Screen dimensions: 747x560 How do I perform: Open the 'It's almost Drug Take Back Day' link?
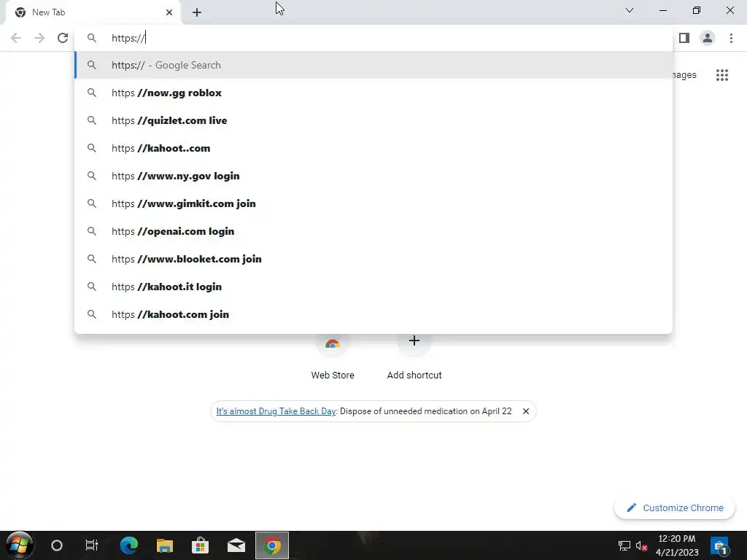coord(276,411)
